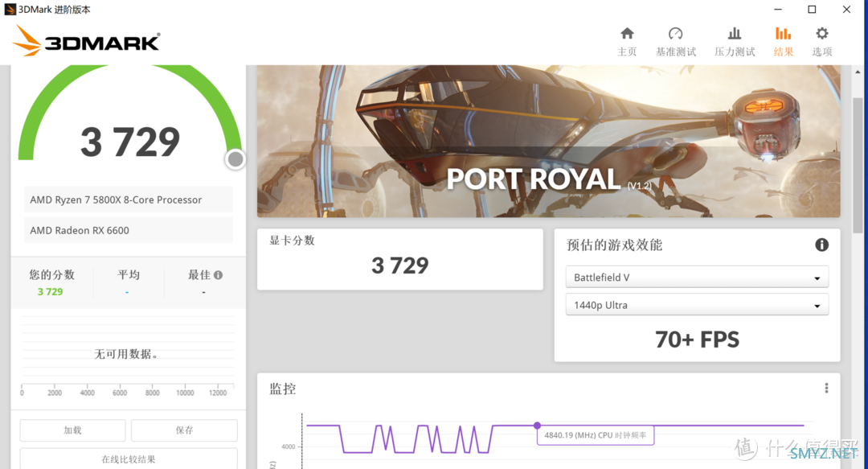Click the 预估的游戏效能 heading
This screenshot has height=469, width=868.
615,245
